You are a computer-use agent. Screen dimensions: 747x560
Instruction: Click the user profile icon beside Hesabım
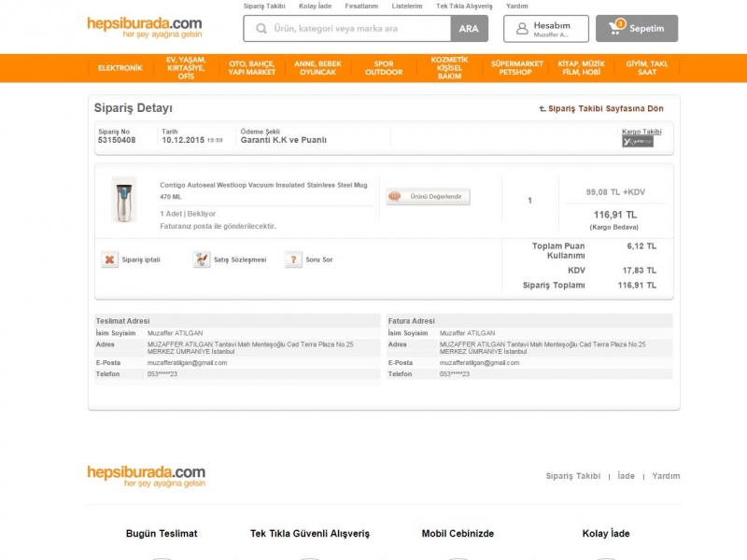522,29
